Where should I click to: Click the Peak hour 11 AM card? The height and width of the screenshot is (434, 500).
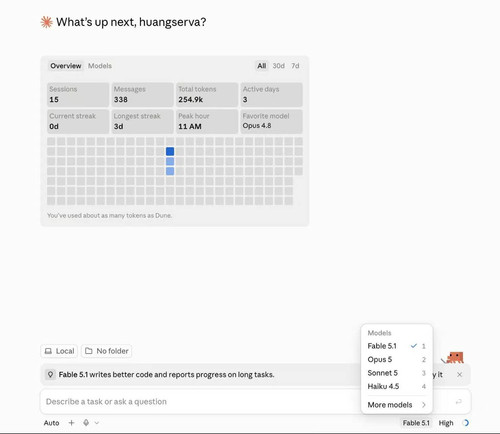(x=207, y=122)
